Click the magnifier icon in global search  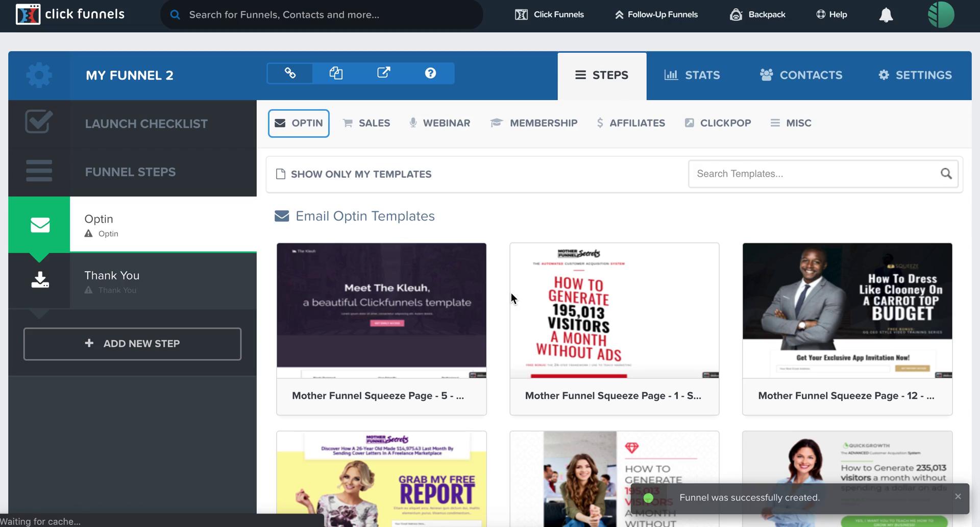pyautogui.click(x=175, y=15)
